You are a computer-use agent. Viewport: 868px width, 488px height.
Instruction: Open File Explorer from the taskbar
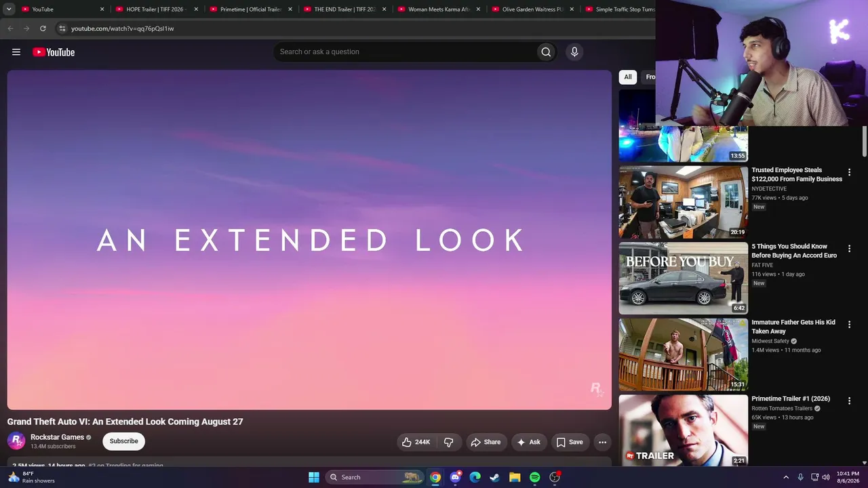pyautogui.click(x=515, y=477)
